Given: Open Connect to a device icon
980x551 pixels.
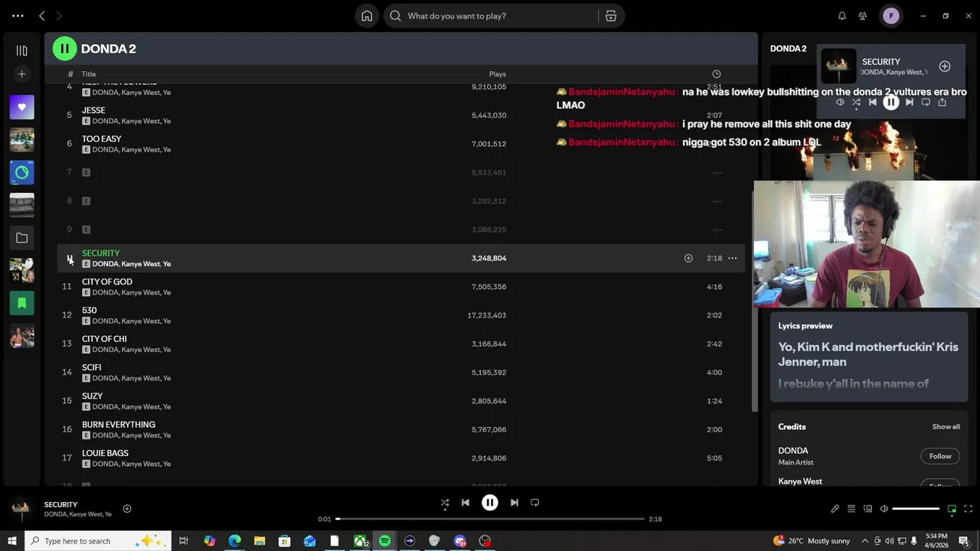Looking at the screenshot, I should (x=867, y=509).
